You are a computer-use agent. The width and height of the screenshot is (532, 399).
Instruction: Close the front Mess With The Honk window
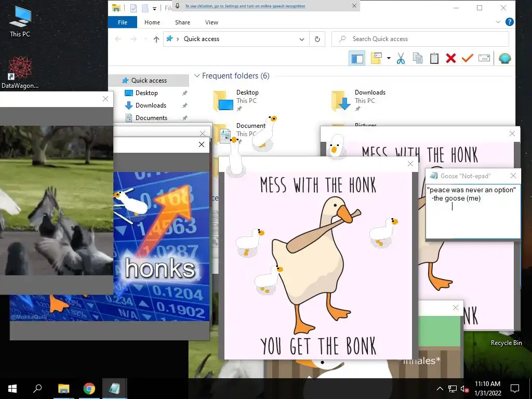click(410, 164)
